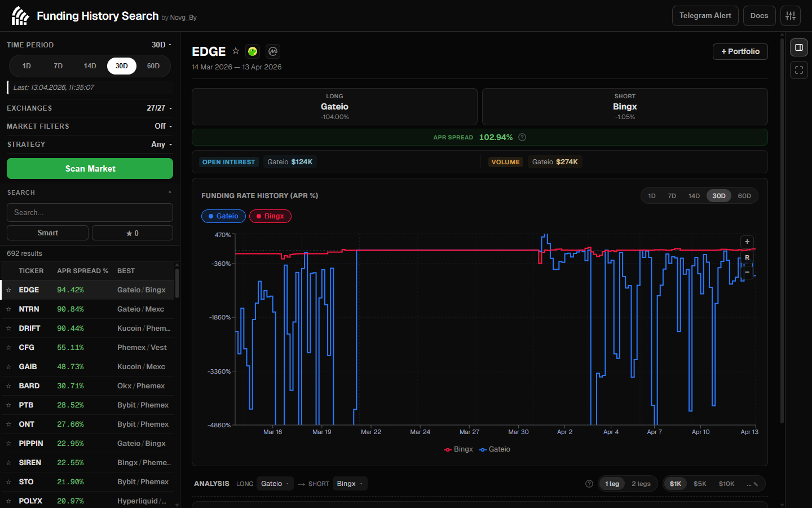Click the Scan Market button
Screen dimensions: 812x508
(x=90, y=168)
